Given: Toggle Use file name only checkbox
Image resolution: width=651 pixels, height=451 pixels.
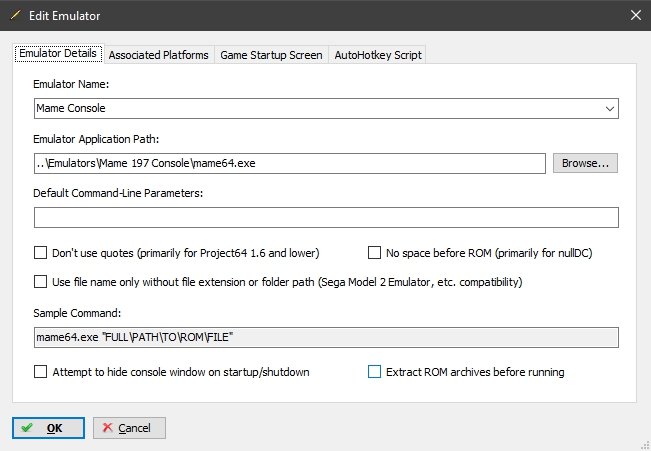Looking at the screenshot, I should (x=40, y=282).
